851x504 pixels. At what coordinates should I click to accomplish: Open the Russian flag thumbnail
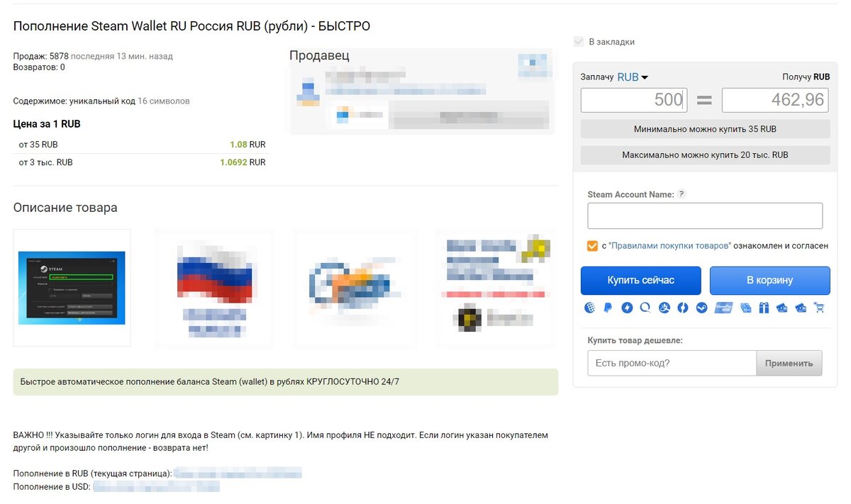point(213,288)
